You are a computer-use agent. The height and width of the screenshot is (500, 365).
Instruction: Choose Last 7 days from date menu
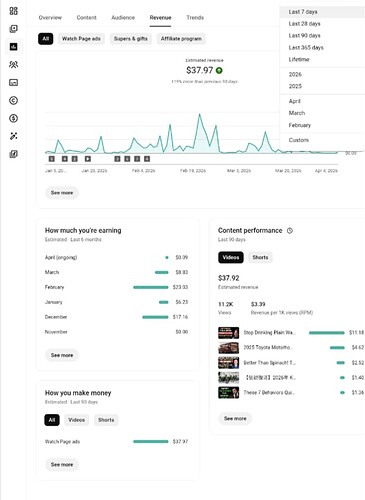(x=322, y=12)
